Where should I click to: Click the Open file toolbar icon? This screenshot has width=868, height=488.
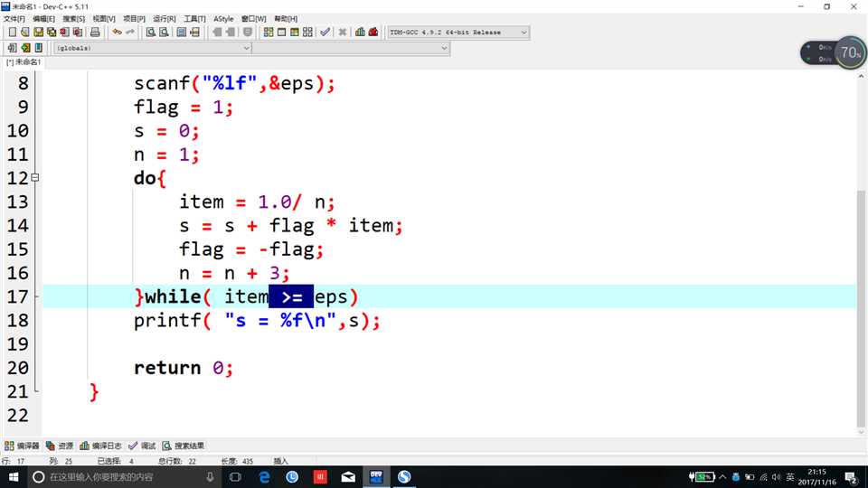pyautogui.click(x=25, y=33)
